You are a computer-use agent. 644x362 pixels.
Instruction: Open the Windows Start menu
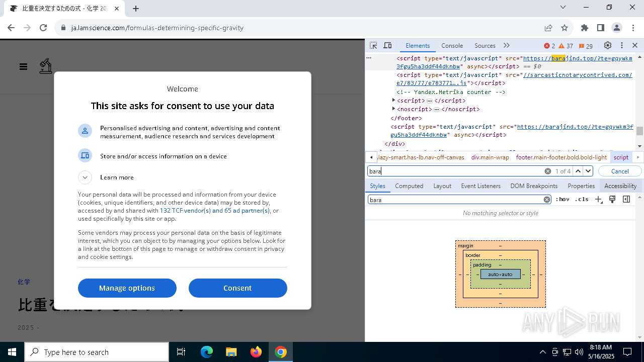12,352
